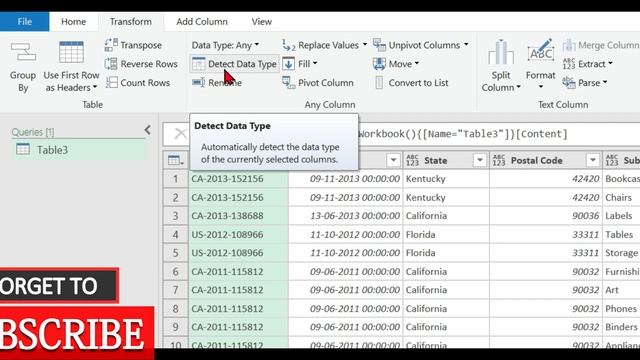Click Florida cell in row 5

[x=446, y=253]
